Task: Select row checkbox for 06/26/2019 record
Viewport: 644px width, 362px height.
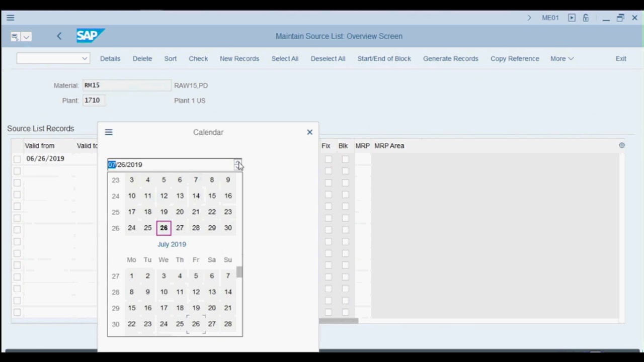Action: (x=17, y=159)
